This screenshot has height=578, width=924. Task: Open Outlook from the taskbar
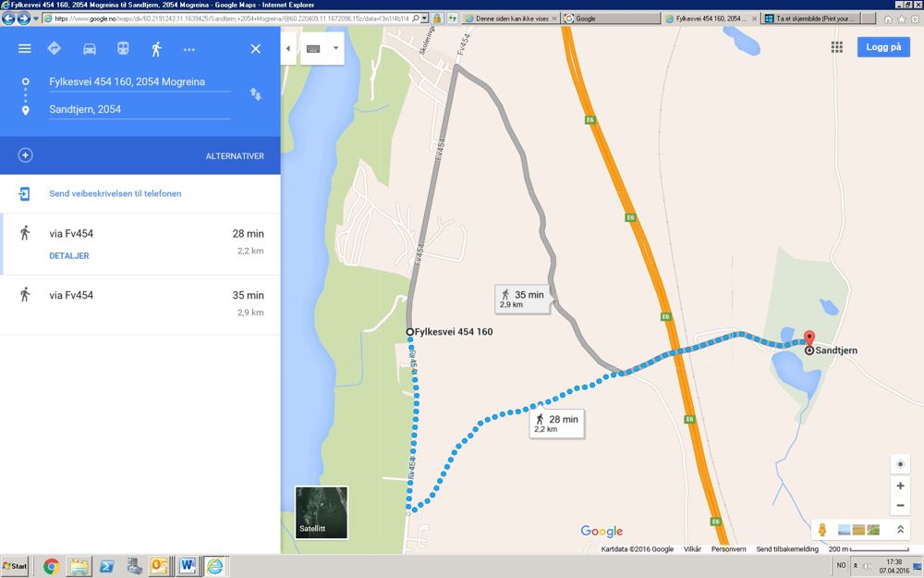[159, 566]
